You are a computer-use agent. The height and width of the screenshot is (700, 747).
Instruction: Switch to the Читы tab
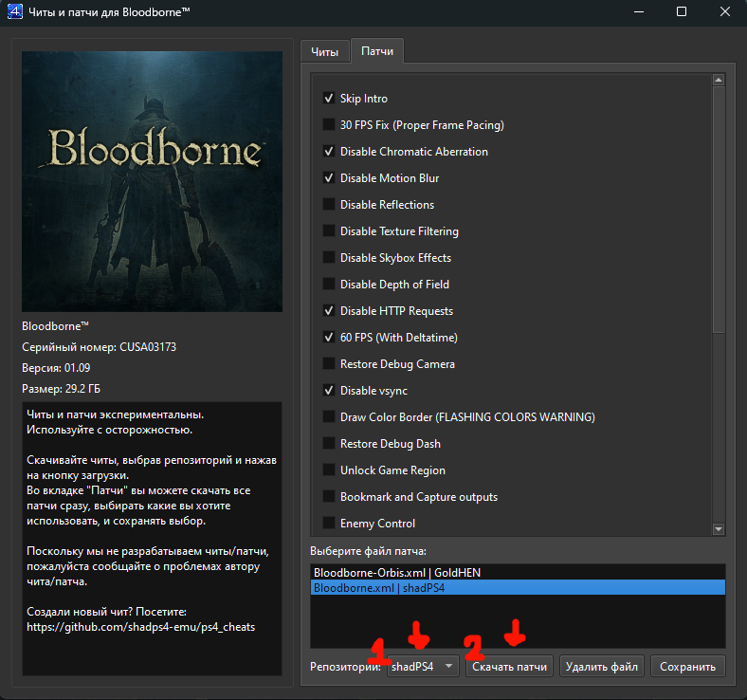pyautogui.click(x=324, y=51)
